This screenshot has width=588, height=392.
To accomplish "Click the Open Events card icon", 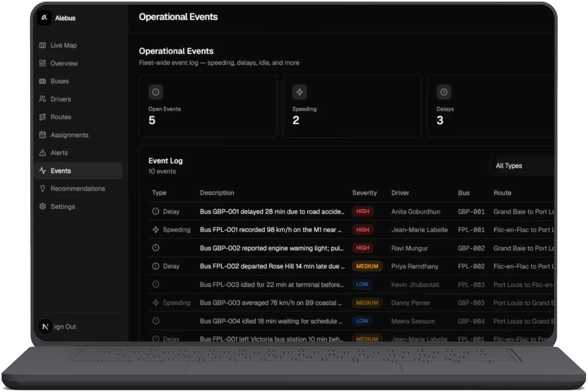I will [156, 92].
